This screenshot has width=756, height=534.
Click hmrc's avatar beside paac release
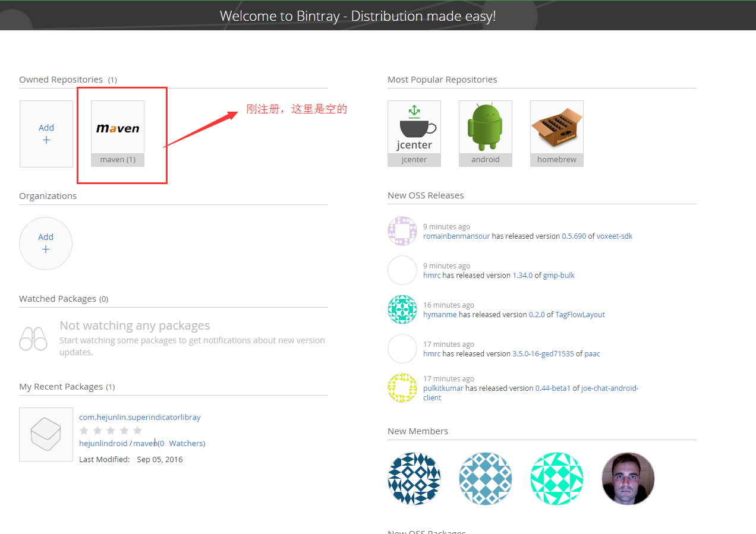(402, 349)
